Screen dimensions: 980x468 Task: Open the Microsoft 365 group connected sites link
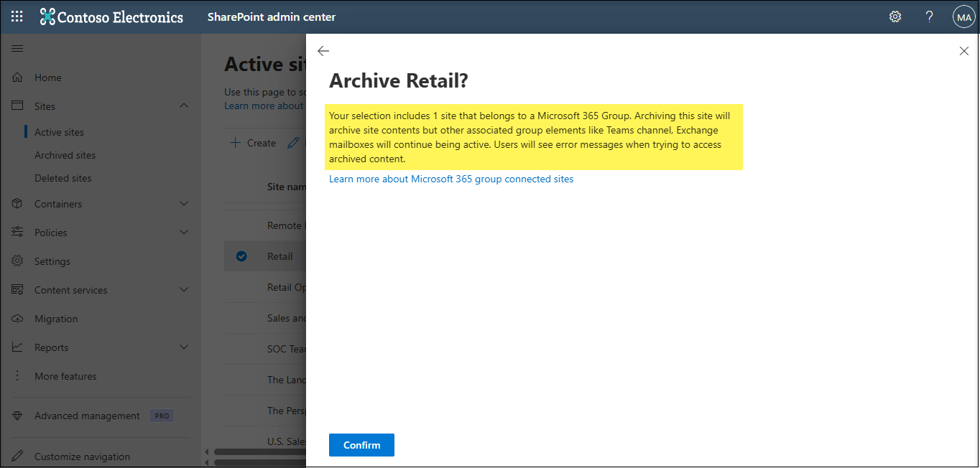451,178
